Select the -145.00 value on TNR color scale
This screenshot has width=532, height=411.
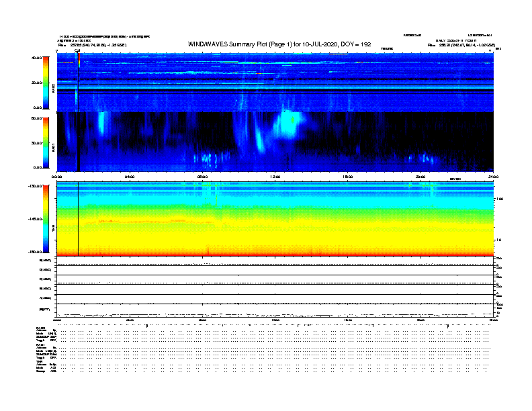click(35, 219)
